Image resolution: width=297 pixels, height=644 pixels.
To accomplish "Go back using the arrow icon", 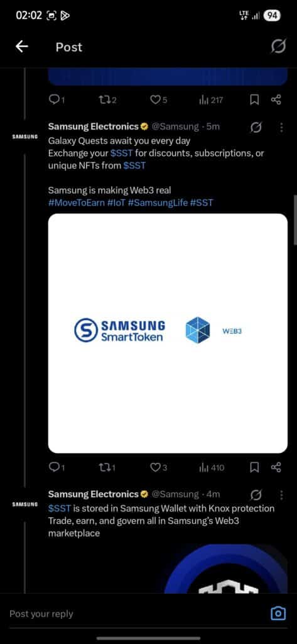I will click(x=22, y=47).
